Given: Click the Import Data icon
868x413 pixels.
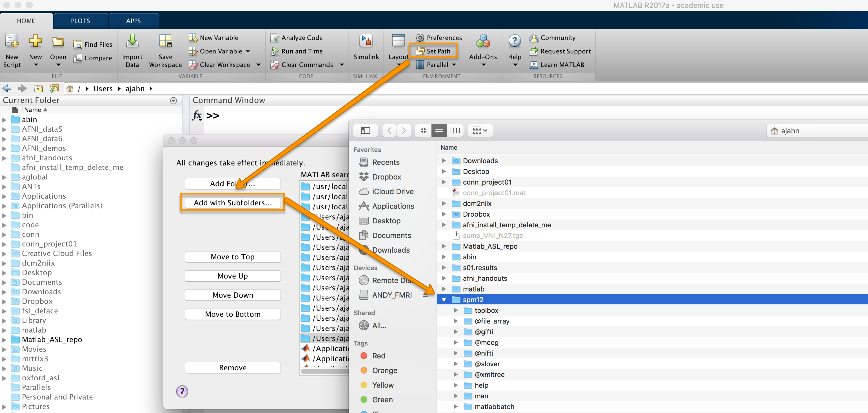Looking at the screenshot, I should (132, 41).
